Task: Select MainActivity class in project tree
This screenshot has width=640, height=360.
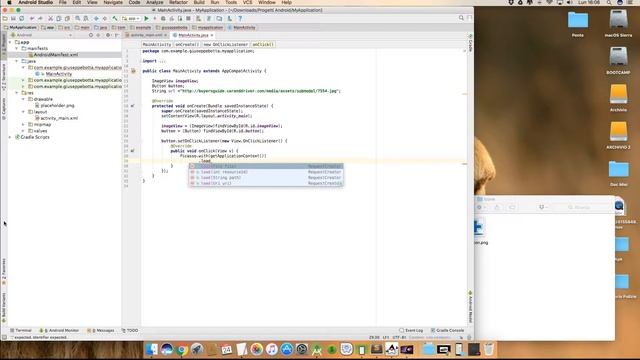Action: 59,74
